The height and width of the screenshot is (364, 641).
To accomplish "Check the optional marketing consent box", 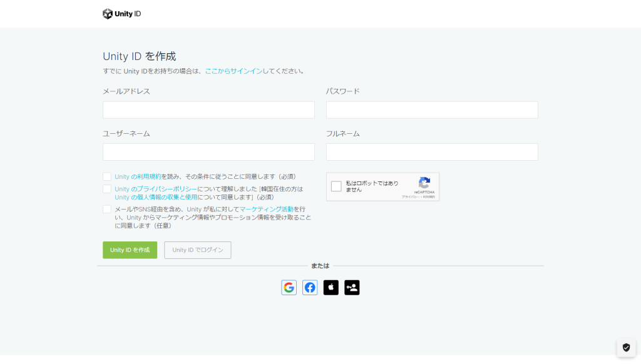I will [107, 209].
